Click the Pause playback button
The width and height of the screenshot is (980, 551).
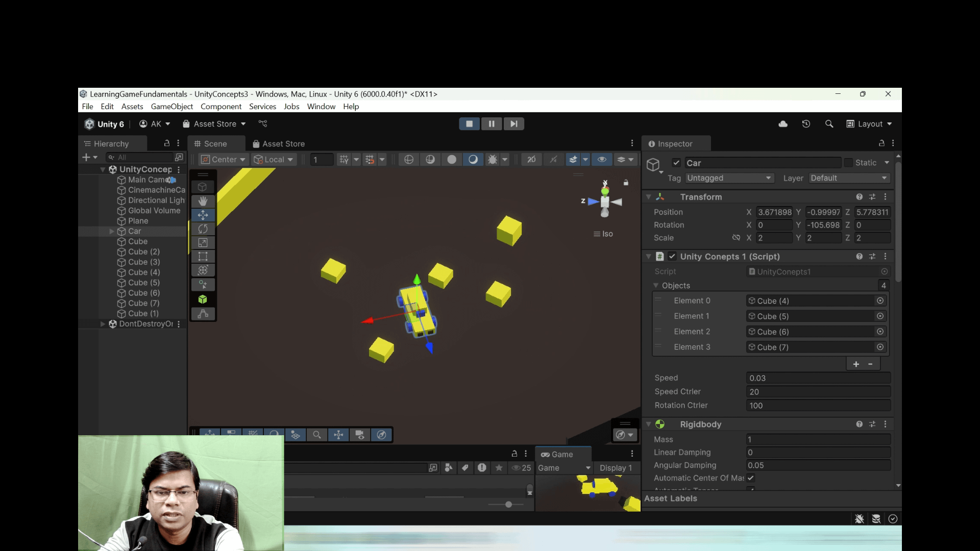pos(492,124)
